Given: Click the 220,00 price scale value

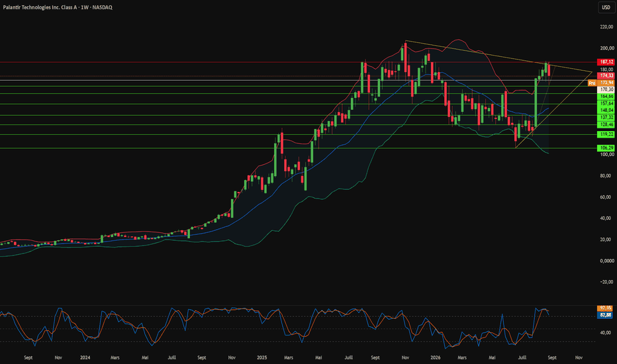Looking at the screenshot, I should 606,26.
